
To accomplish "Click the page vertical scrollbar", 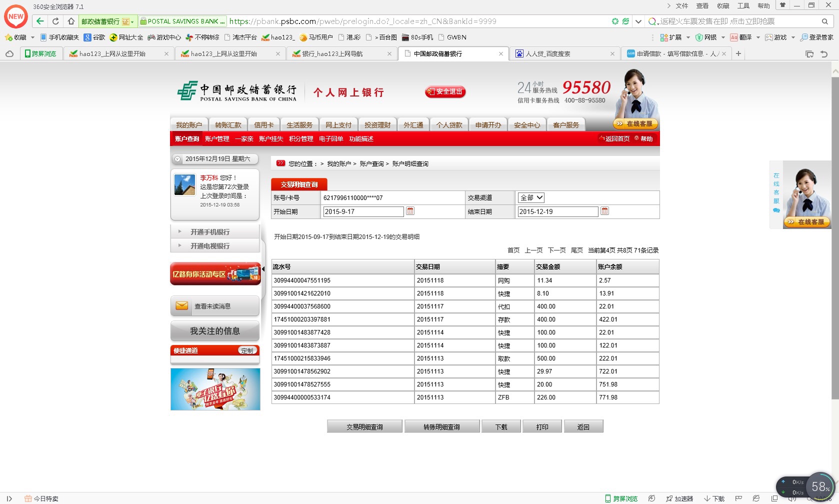I will pos(835,237).
